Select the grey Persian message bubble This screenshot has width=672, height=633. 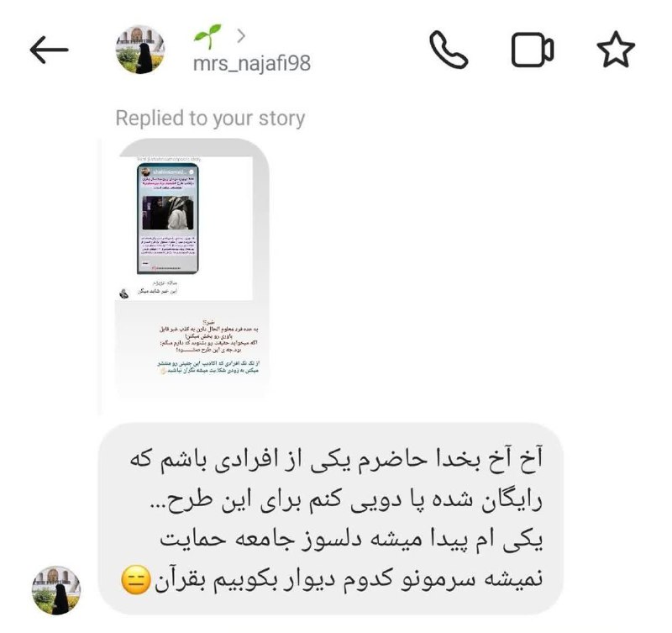click(330, 519)
